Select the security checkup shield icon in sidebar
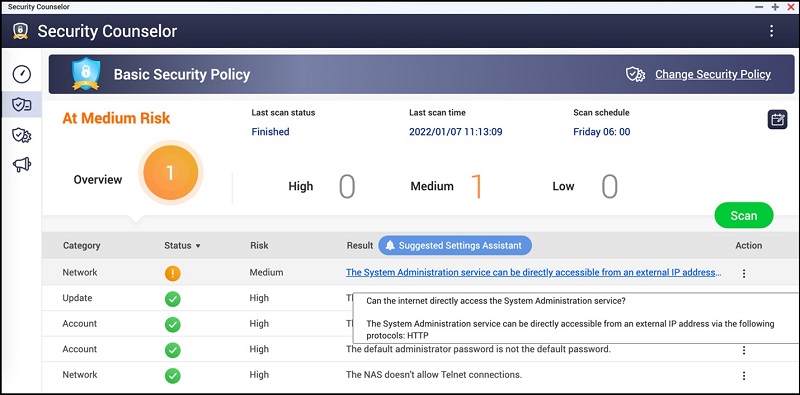The width and height of the screenshot is (800, 395). (x=21, y=105)
